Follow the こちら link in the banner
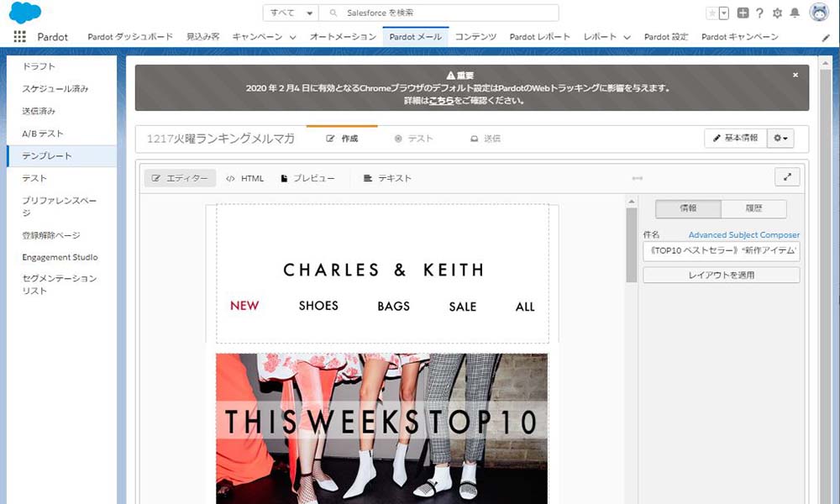 click(x=442, y=100)
